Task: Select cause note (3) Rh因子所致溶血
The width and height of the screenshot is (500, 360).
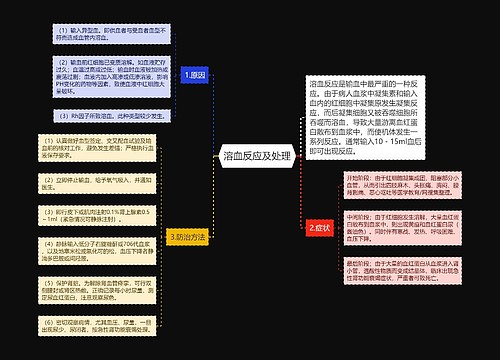Action: pos(112,116)
